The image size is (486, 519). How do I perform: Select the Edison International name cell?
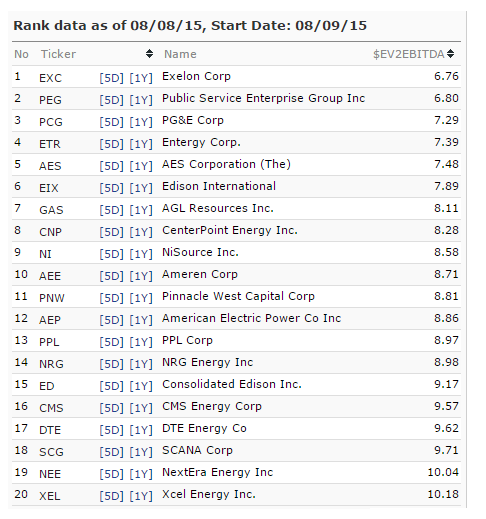click(x=219, y=186)
